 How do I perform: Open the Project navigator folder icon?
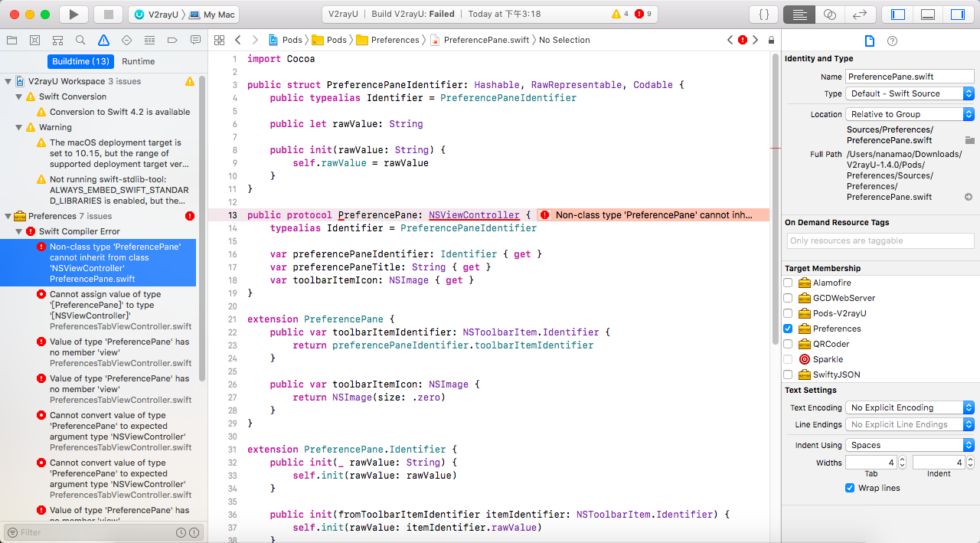11,40
